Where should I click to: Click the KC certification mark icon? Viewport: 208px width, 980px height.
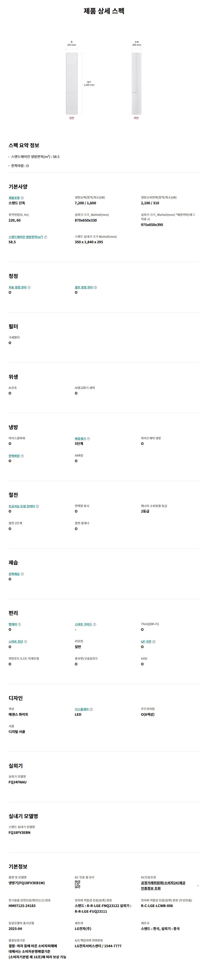click(78, 885)
